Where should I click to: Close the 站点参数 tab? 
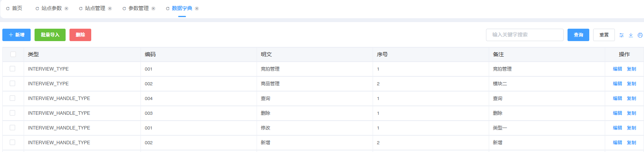[x=66, y=9]
